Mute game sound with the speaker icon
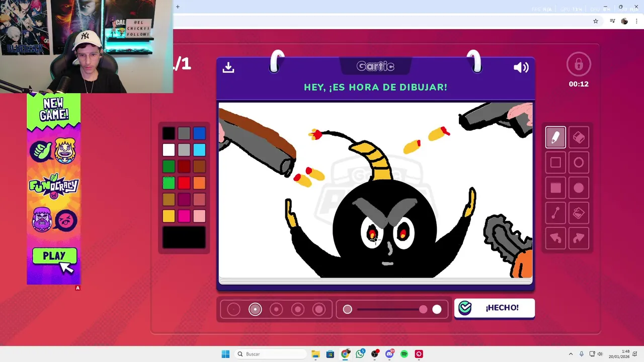This screenshot has height=362, width=644. pyautogui.click(x=521, y=67)
